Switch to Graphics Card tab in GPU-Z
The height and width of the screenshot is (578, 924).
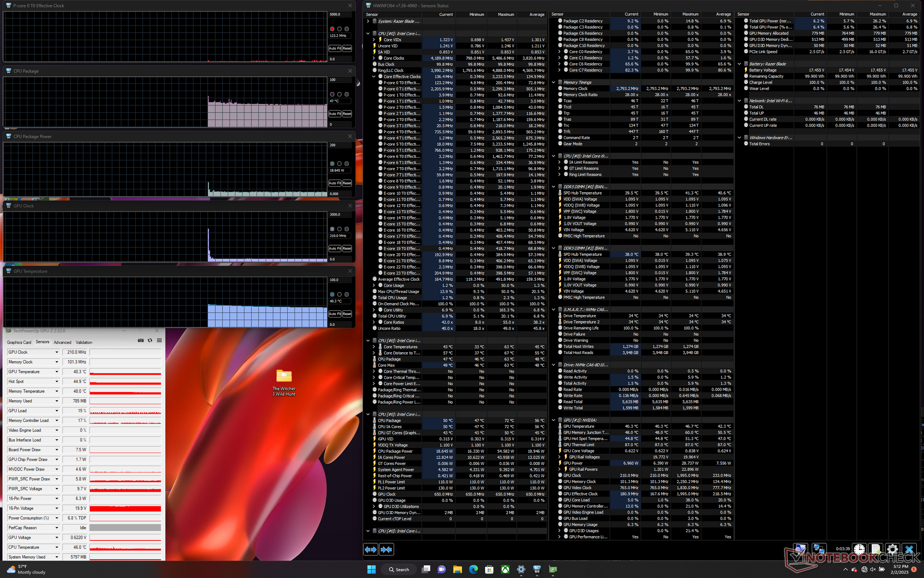pos(19,342)
